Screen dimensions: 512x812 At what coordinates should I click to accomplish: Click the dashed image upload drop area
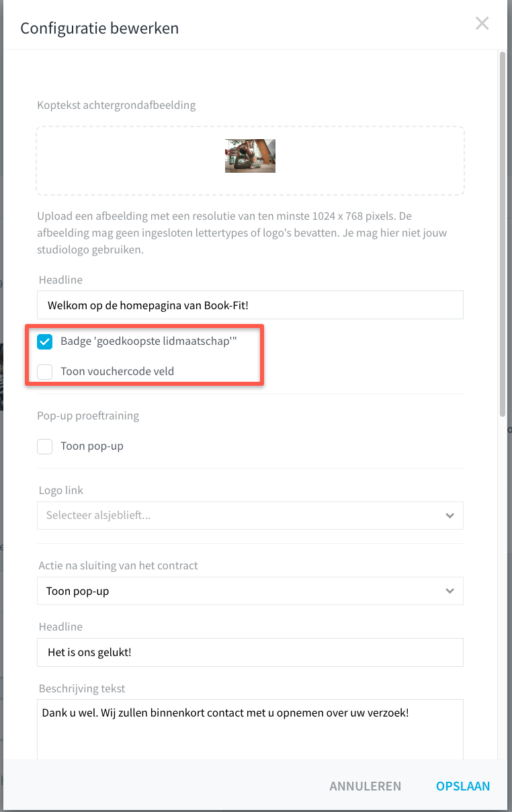click(250, 161)
